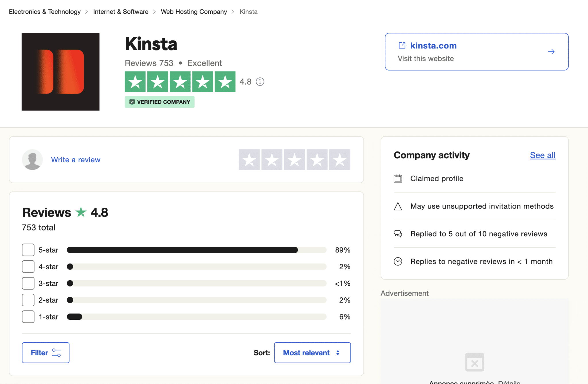This screenshot has height=384, width=588.
Task: Open the Most relevant sort dropdown
Action: point(312,352)
